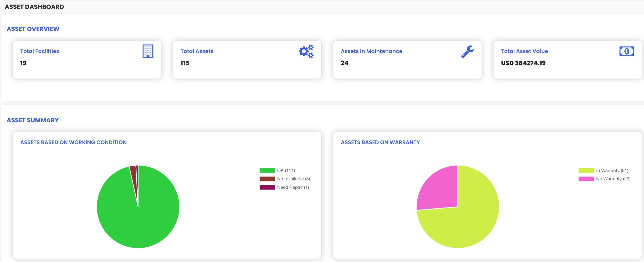Click the Total Facilities building icon
Image resolution: width=644 pixels, height=262 pixels.
[148, 51]
